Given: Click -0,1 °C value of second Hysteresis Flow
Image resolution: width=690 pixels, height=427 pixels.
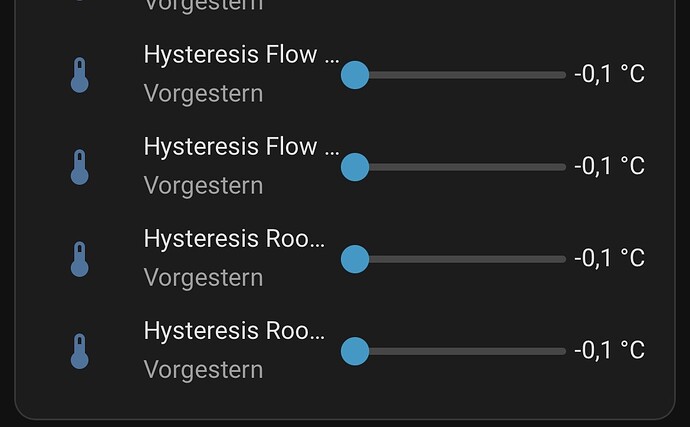Looking at the screenshot, I should pos(609,166).
